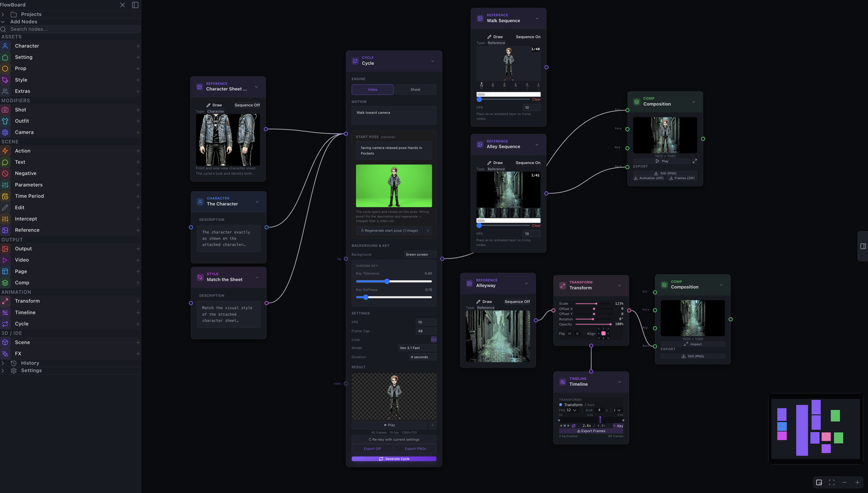Expand the History section in sidebar
868x493 pixels.
71,363
